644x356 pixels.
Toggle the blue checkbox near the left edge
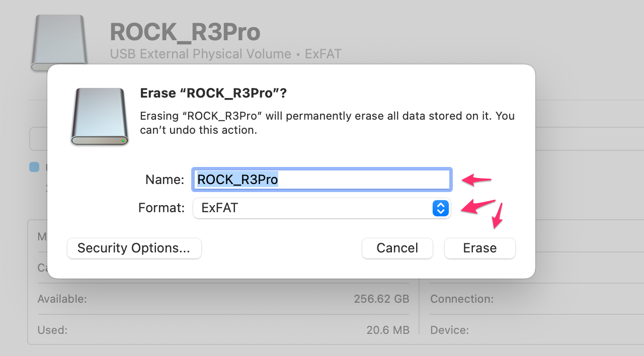[x=33, y=167]
